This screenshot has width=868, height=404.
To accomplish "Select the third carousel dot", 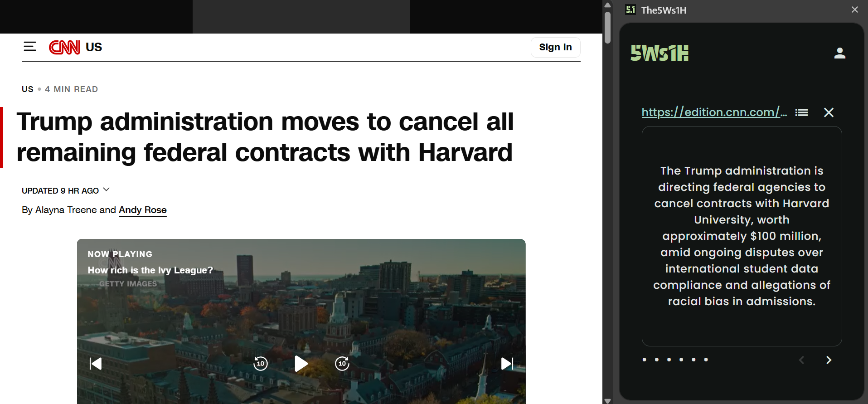I will pyautogui.click(x=669, y=360).
